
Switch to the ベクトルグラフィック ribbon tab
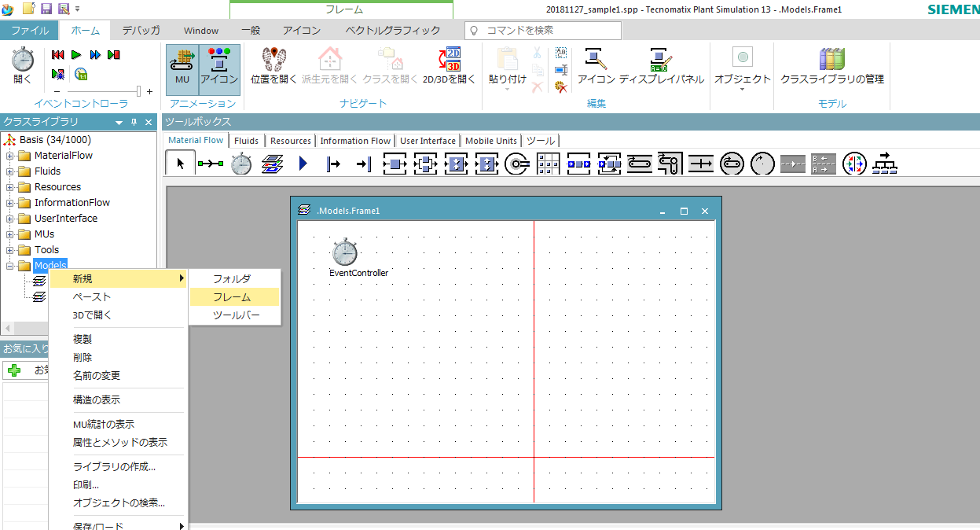pyautogui.click(x=393, y=30)
